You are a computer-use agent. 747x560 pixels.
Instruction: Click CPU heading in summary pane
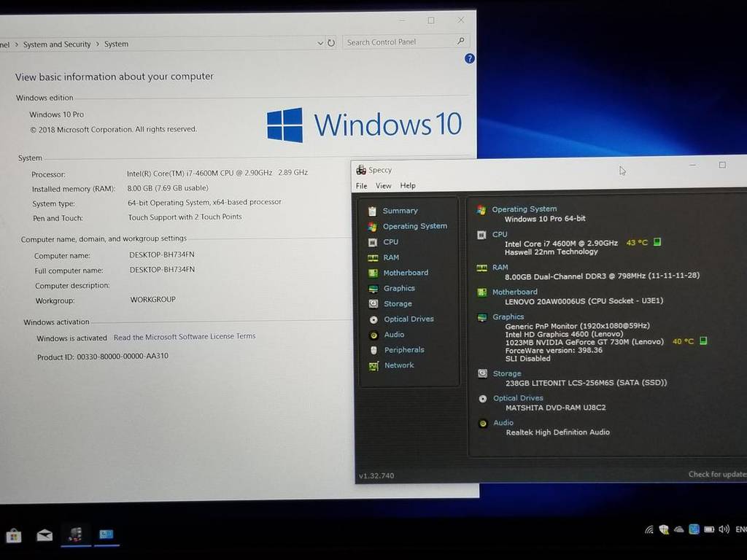[x=500, y=234]
